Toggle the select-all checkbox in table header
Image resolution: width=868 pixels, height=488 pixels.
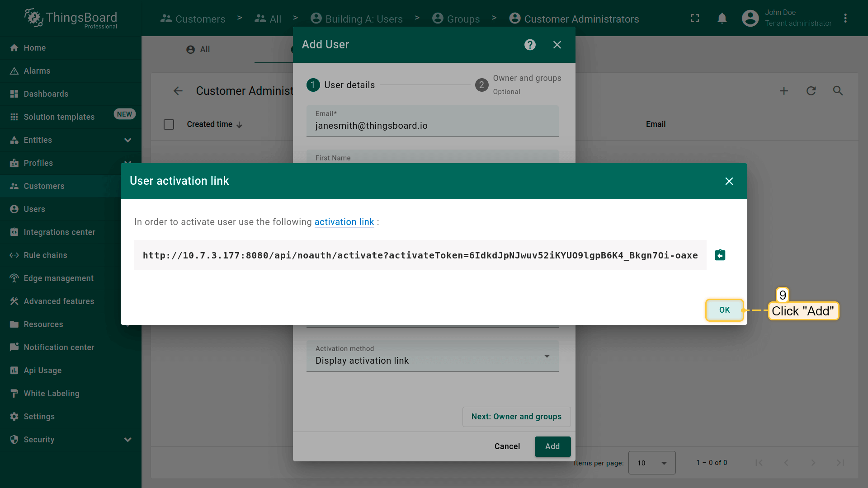[169, 124]
